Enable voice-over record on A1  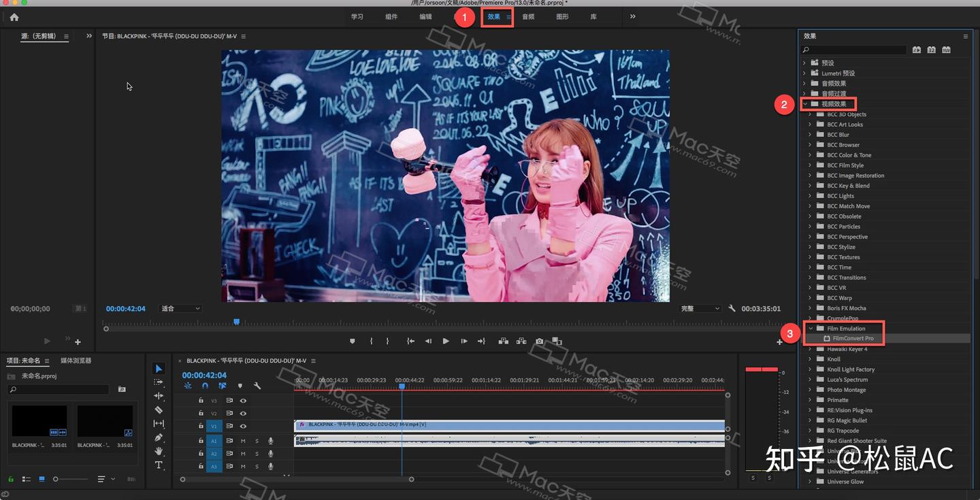pyautogui.click(x=270, y=441)
